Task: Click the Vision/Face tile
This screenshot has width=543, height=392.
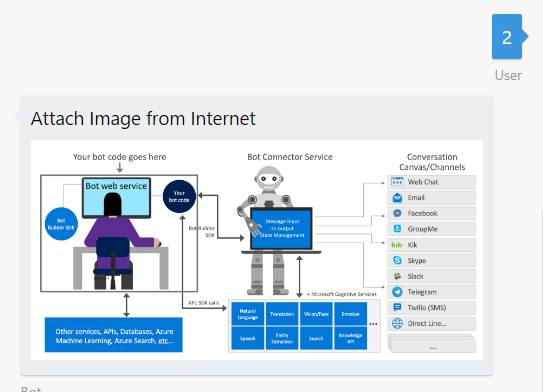Action: 316,314
